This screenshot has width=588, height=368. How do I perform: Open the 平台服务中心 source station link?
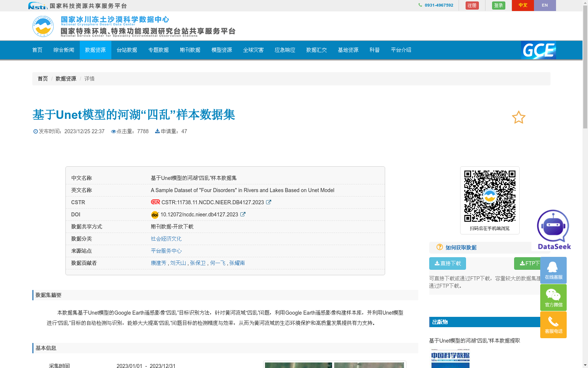pyautogui.click(x=166, y=251)
